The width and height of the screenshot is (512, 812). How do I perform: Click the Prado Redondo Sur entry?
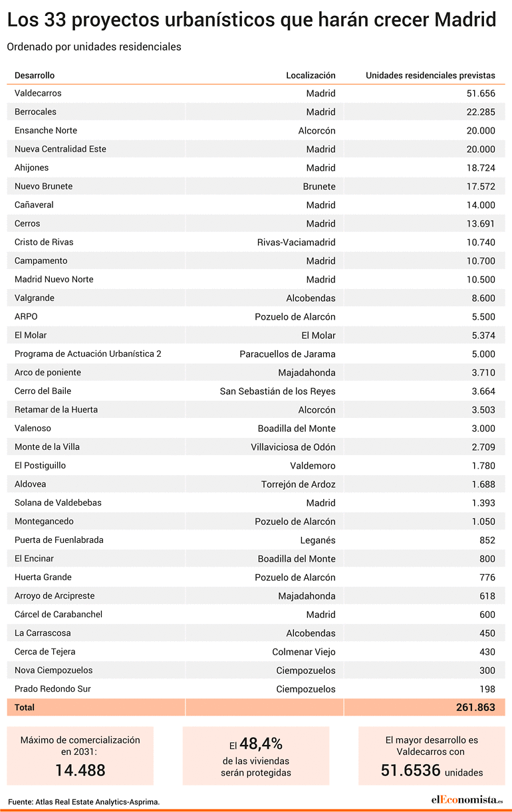53,688
